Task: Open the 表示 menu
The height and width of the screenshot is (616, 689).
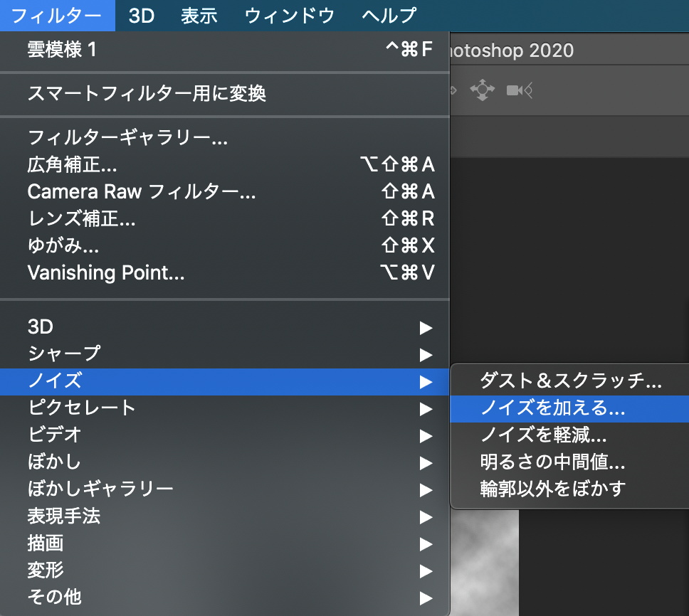Action: [199, 16]
